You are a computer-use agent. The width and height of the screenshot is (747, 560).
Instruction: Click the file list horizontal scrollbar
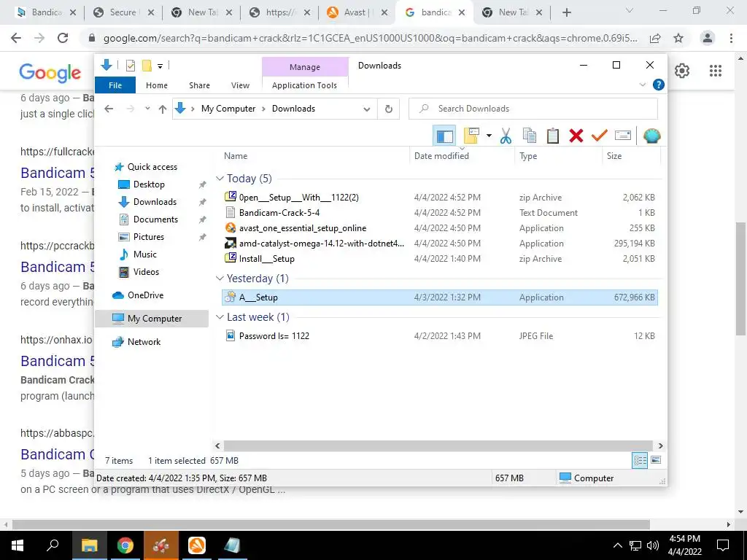click(x=438, y=446)
